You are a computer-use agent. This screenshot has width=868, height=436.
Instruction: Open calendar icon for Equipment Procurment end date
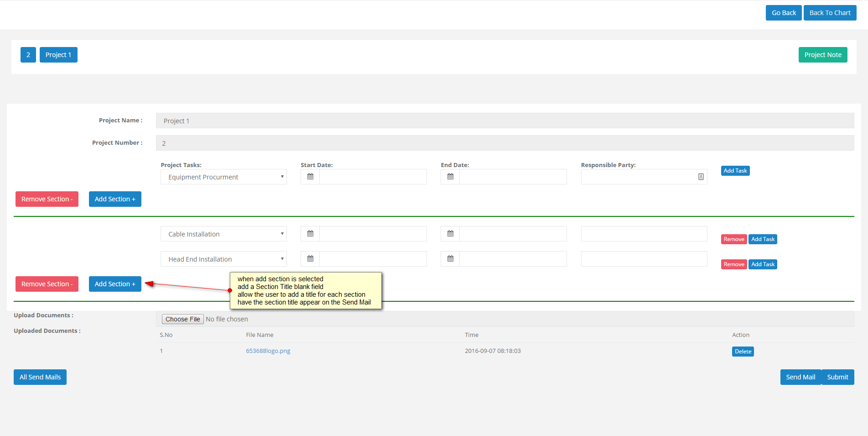coord(450,177)
